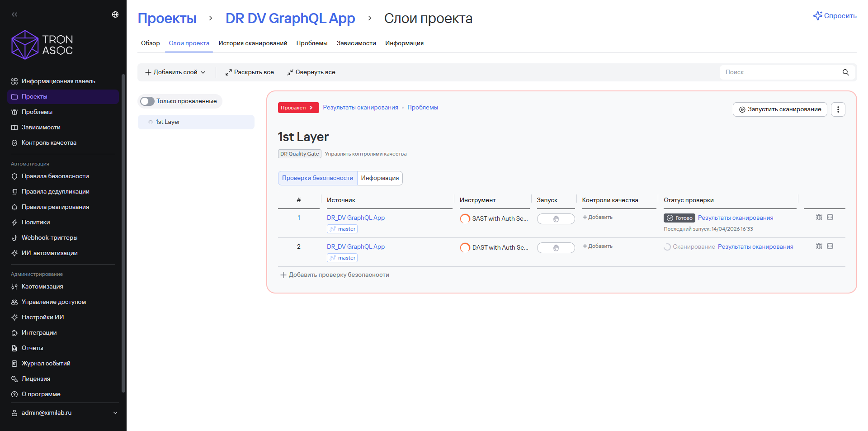Select 1st Layer in the layer list
868x431 pixels.
(x=196, y=122)
